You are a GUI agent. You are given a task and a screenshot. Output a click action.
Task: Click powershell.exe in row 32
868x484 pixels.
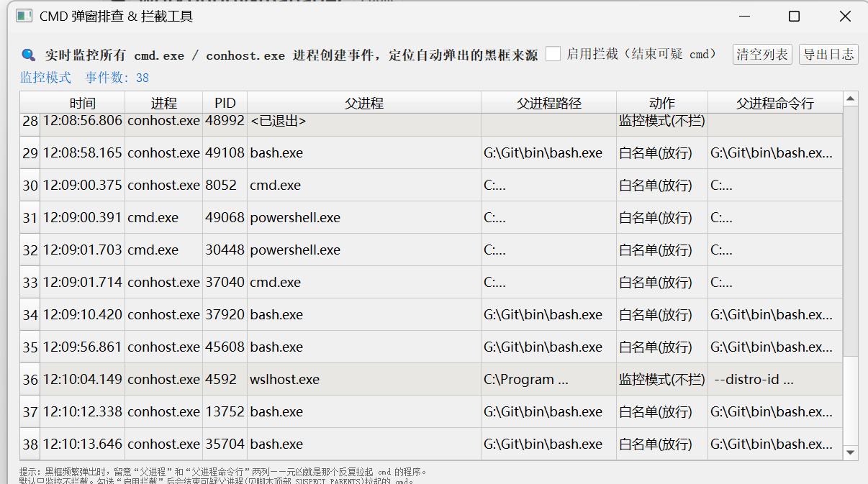[364, 250]
